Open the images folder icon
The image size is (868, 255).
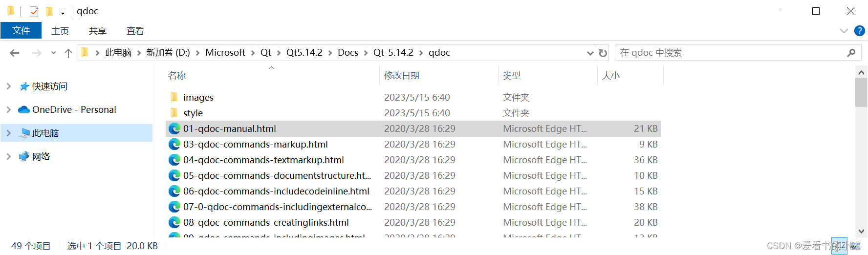[174, 97]
